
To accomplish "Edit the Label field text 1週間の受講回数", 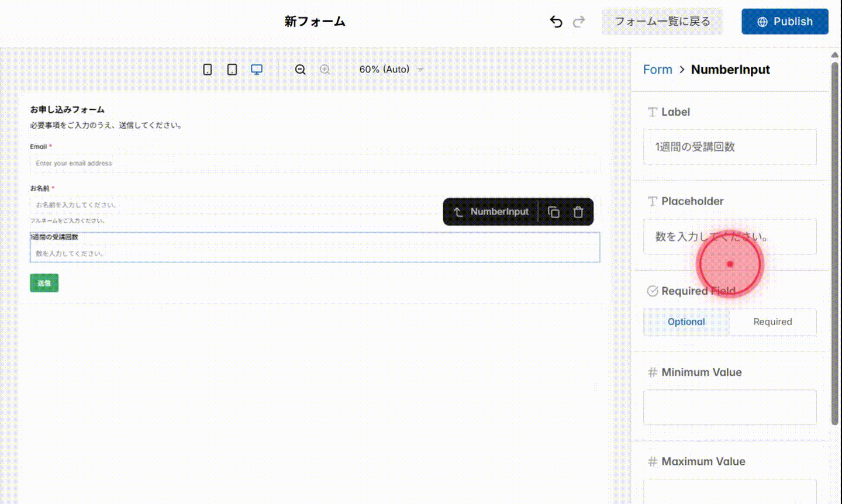I will click(x=730, y=147).
